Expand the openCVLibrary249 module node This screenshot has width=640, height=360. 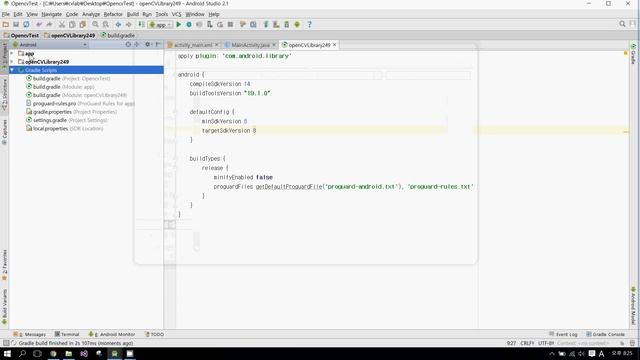(x=12, y=62)
